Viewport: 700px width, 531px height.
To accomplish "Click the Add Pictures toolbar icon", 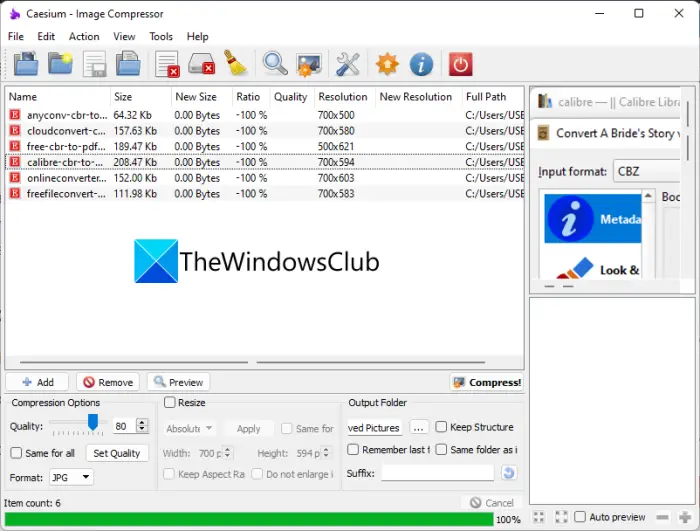I will tap(26, 63).
